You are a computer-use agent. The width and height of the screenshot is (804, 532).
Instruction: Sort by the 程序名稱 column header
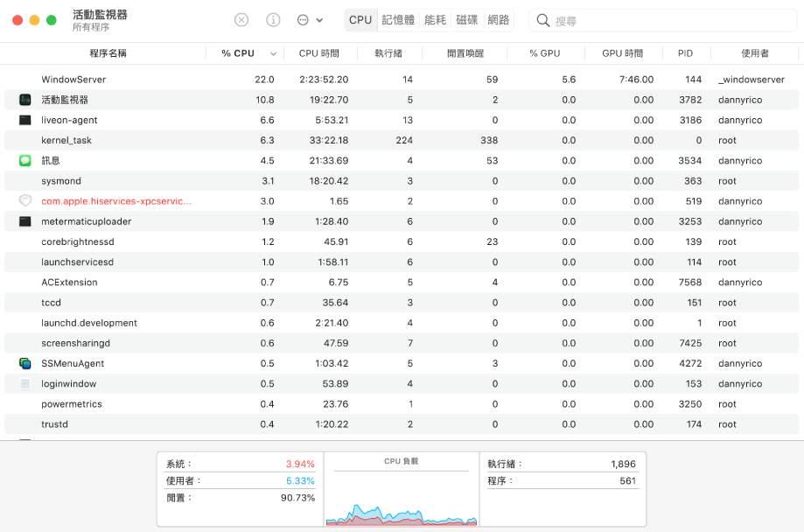coord(108,53)
